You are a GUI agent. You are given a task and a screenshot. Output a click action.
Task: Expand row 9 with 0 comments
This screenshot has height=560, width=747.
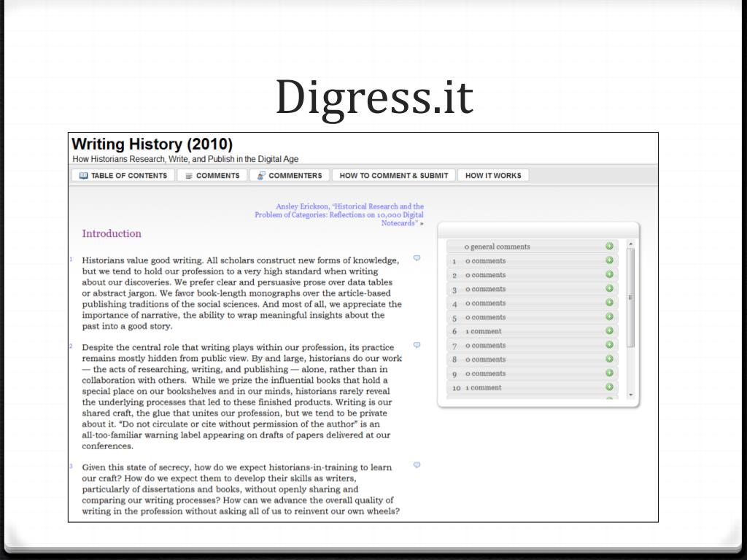pos(532,373)
